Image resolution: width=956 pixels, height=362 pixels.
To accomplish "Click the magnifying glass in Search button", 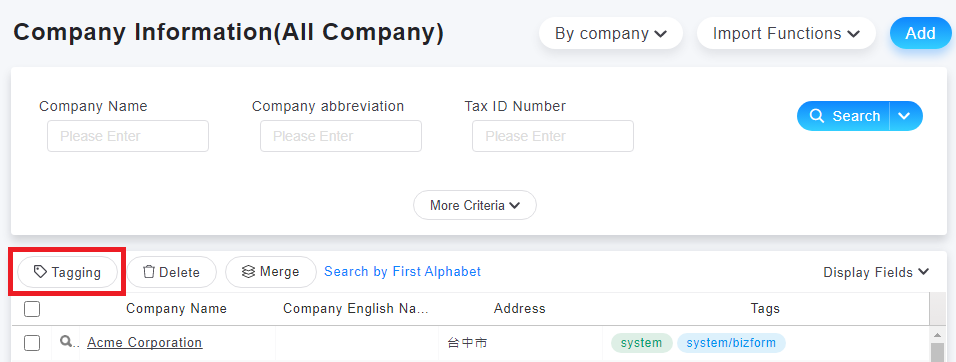I will (816, 116).
